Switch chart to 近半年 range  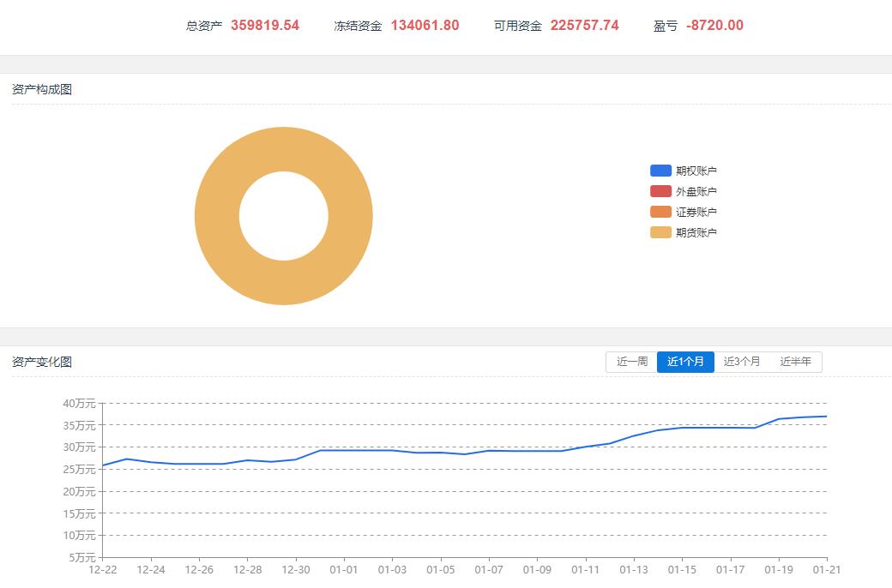tap(795, 362)
